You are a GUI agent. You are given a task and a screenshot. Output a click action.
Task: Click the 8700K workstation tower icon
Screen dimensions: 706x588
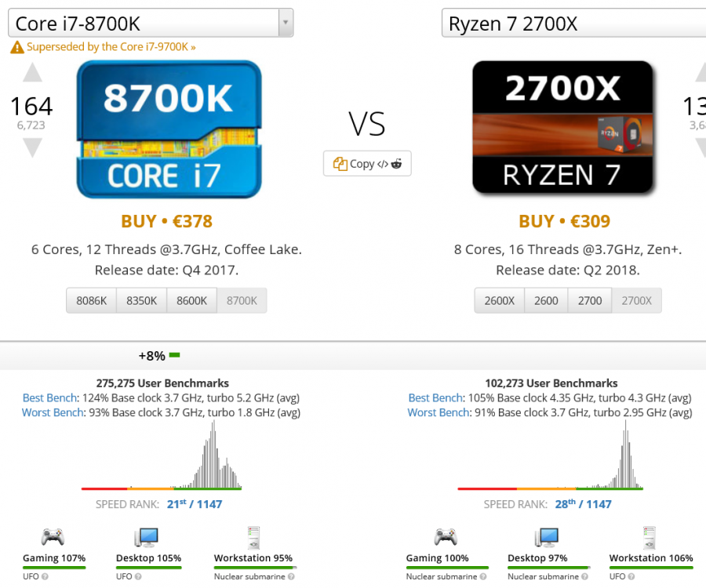[253, 538]
